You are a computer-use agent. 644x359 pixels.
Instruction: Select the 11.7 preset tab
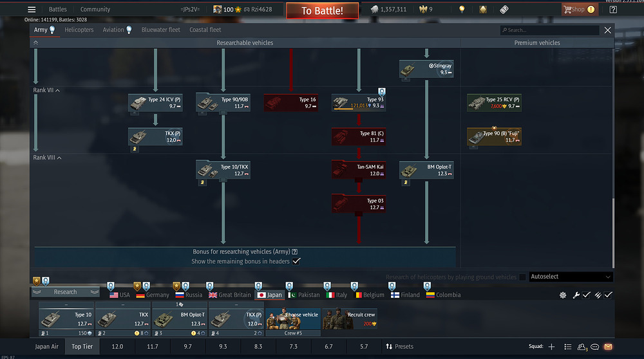click(x=153, y=347)
